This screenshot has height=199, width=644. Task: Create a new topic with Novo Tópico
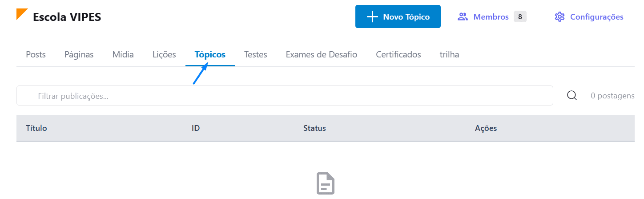pyautogui.click(x=398, y=16)
